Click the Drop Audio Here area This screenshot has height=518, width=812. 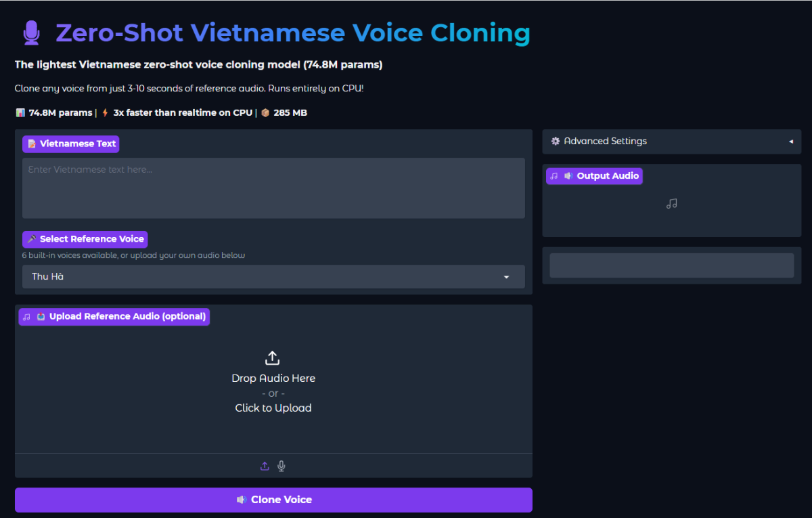[273, 378]
